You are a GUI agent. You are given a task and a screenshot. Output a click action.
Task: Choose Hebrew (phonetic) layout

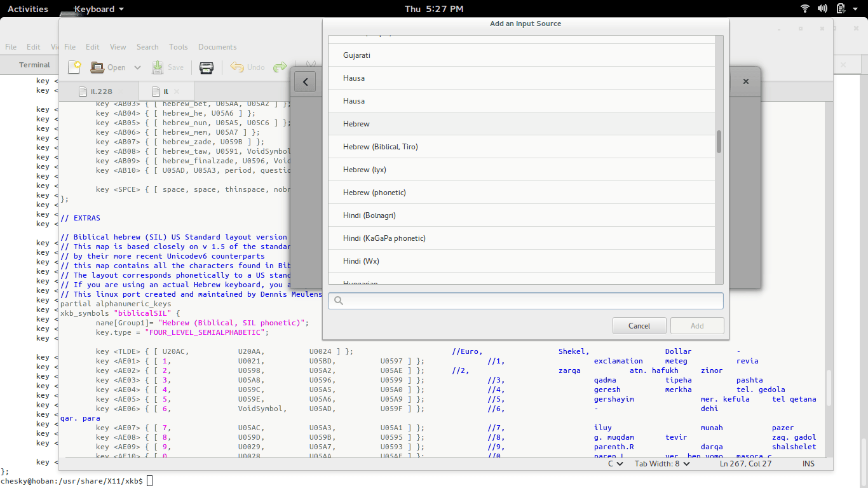pyautogui.click(x=522, y=193)
